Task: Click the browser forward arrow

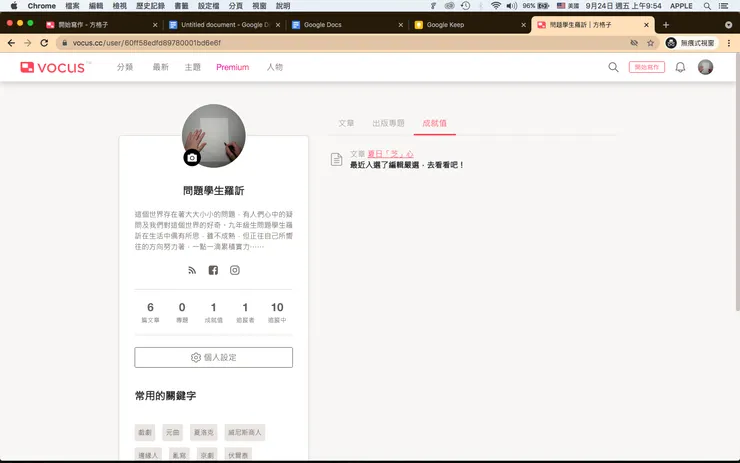Action: tap(27, 43)
